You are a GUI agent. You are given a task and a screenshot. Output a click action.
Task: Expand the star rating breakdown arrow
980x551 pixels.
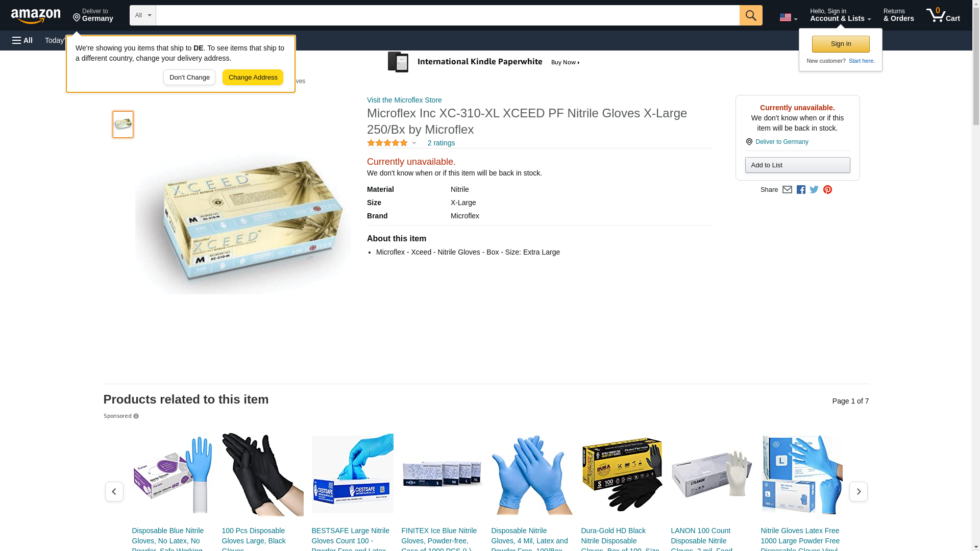(414, 143)
